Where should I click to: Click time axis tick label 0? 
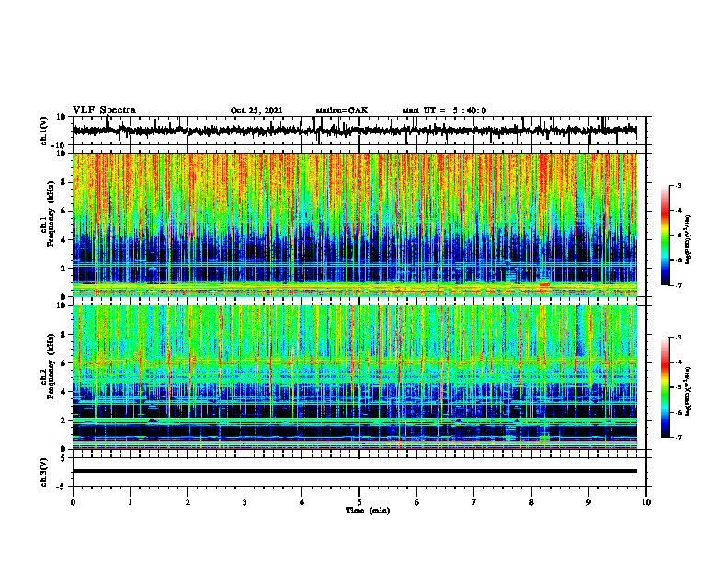tap(73, 502)
